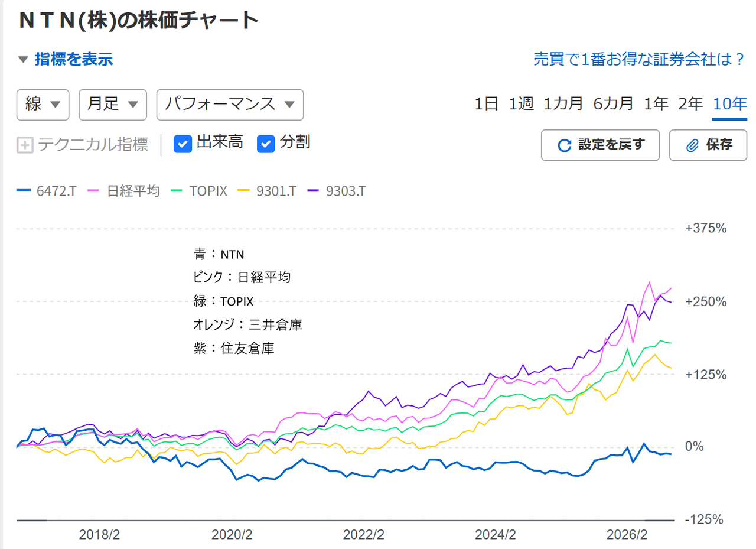Click the ＮＴＮ(株)の株価チャート heading
The image size is (756, 549).
coord(138,20)
